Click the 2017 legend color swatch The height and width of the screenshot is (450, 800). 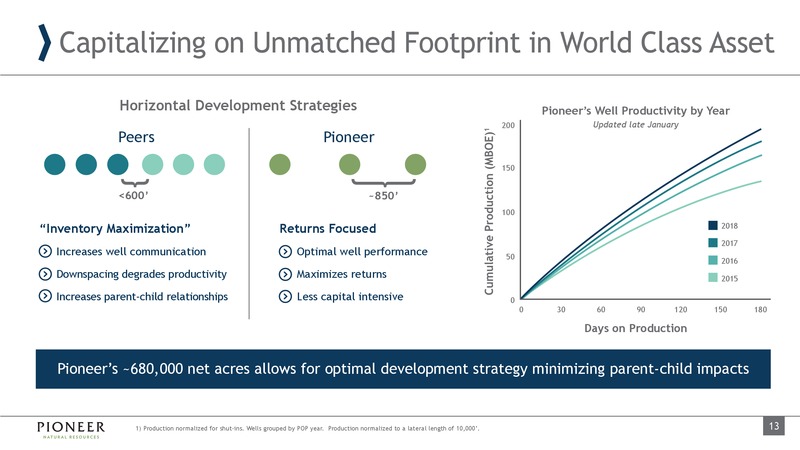[713, 243]
